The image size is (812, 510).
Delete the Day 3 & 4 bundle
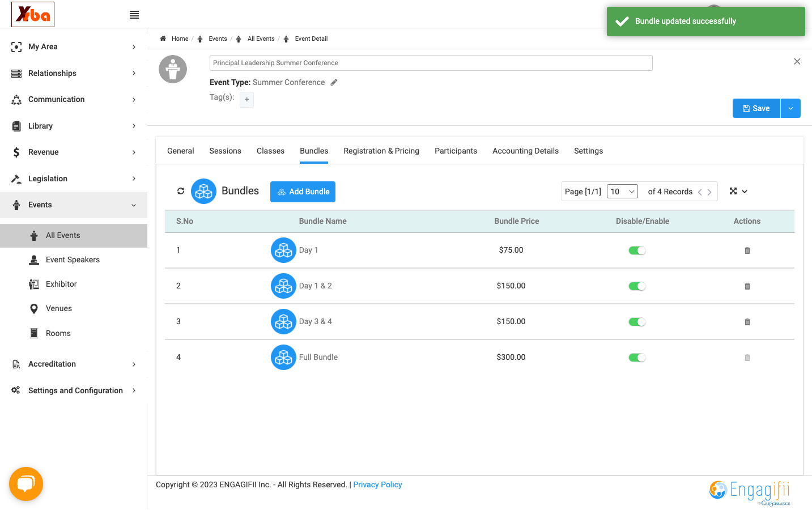click(747, 322)
